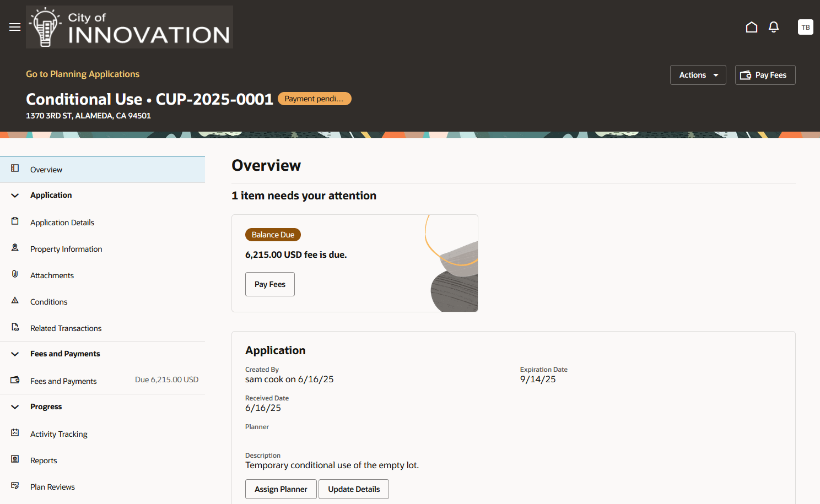Click the Assign Planner button
The height and width of the screenshot is (504, 820).
pos(280,489)
